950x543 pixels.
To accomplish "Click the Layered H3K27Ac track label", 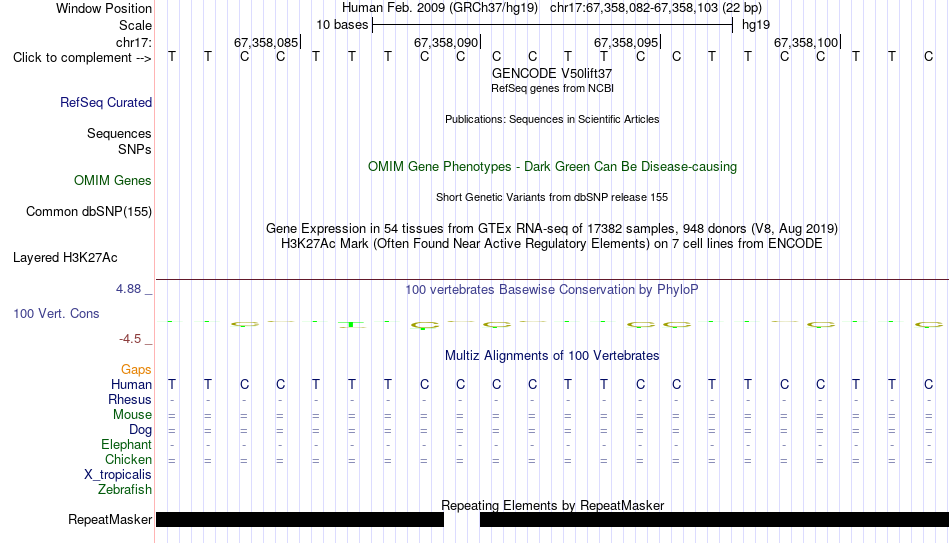I will pyautogui.click(x=65, y=258).
